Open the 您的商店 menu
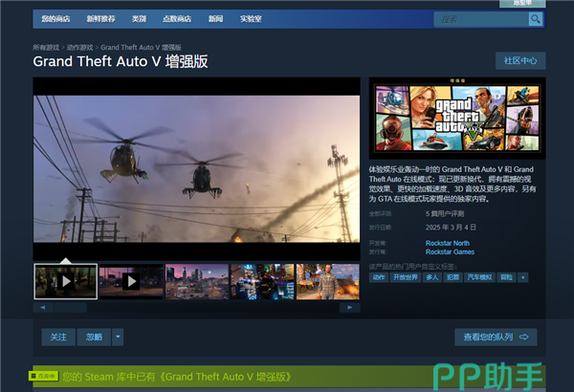Image resolution: width=574 pixels, height=392 pixels. point(56,19)
